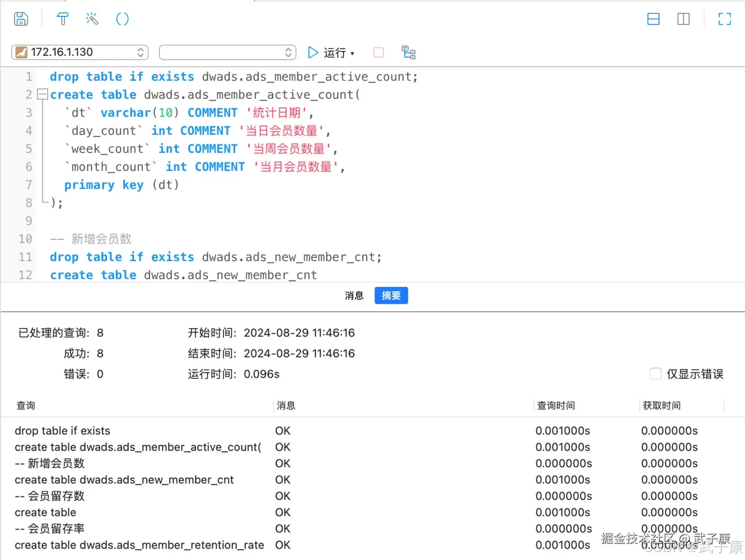This screenshot has width=745, height=560.
Task: Click the save query icon
Action: tap(21, 19)
